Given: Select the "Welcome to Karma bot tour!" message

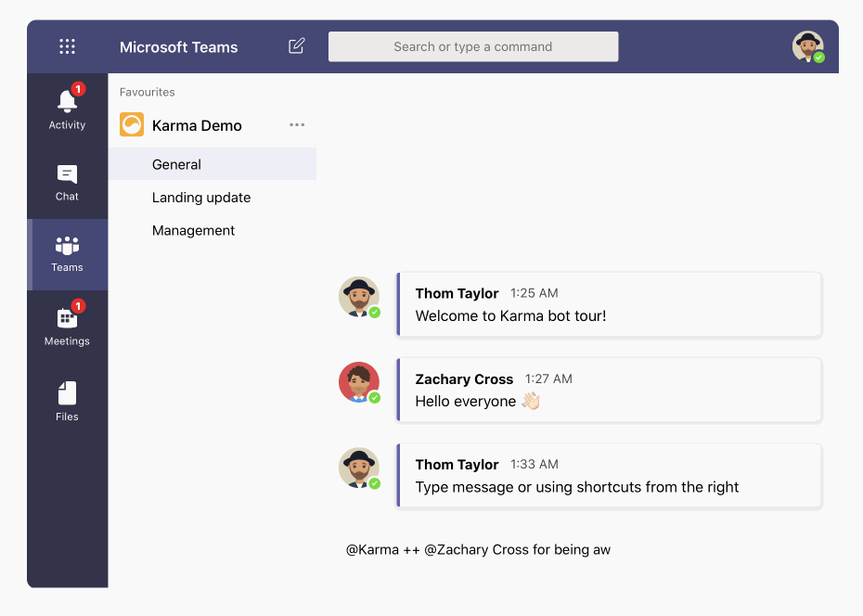Looking at the screenshot, I should [510, 315].
